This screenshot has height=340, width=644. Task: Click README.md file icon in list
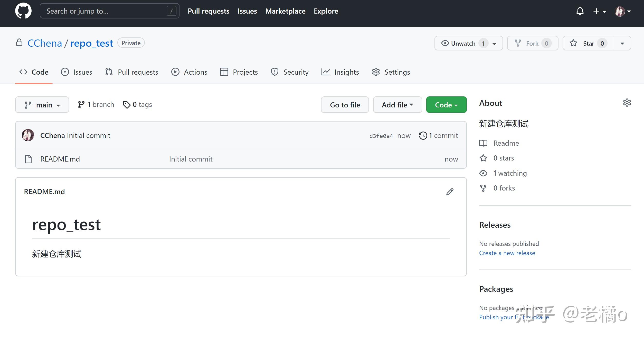[28, 159]
